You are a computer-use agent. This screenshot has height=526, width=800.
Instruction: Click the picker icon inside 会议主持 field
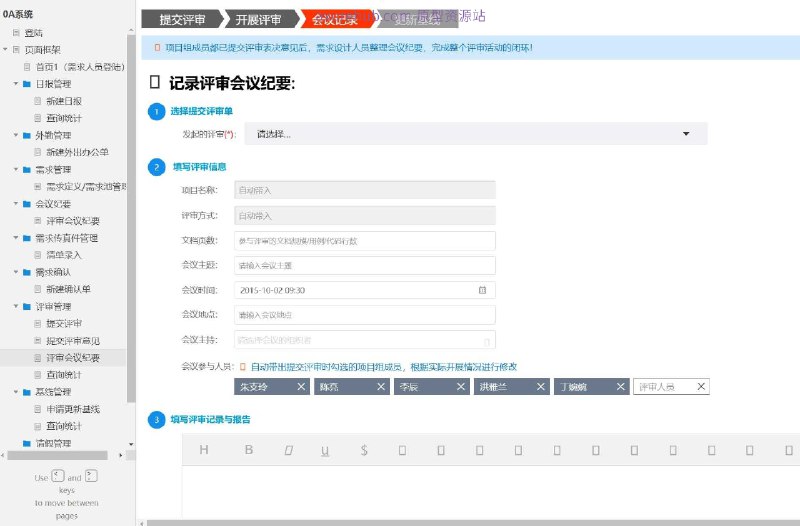tap(487, 341)
